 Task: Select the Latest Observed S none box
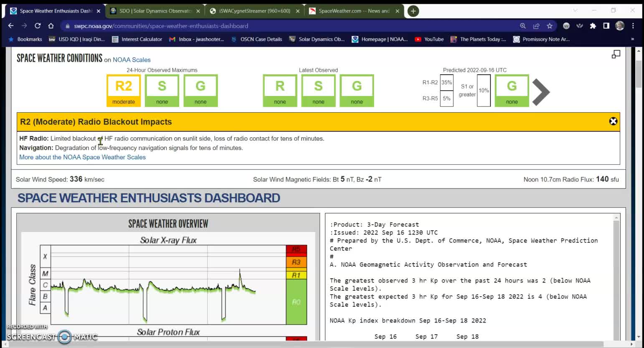[x=318, y=91]
